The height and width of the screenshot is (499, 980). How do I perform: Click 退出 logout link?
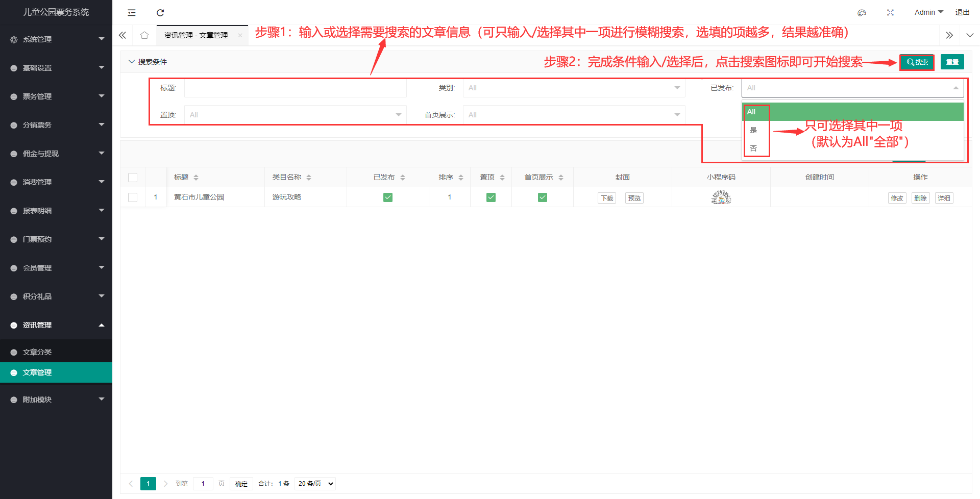click(963, 12)
